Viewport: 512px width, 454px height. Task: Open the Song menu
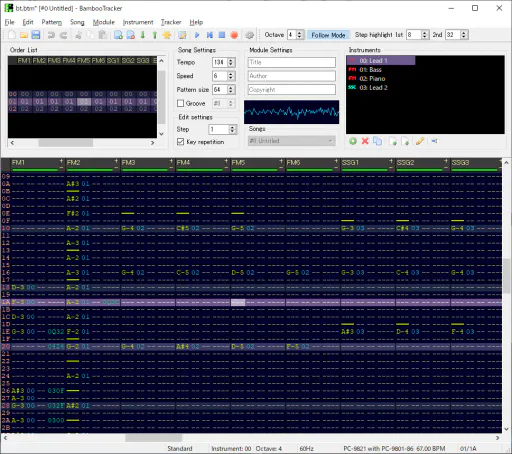pyautogui.click(x=77, y=22)
